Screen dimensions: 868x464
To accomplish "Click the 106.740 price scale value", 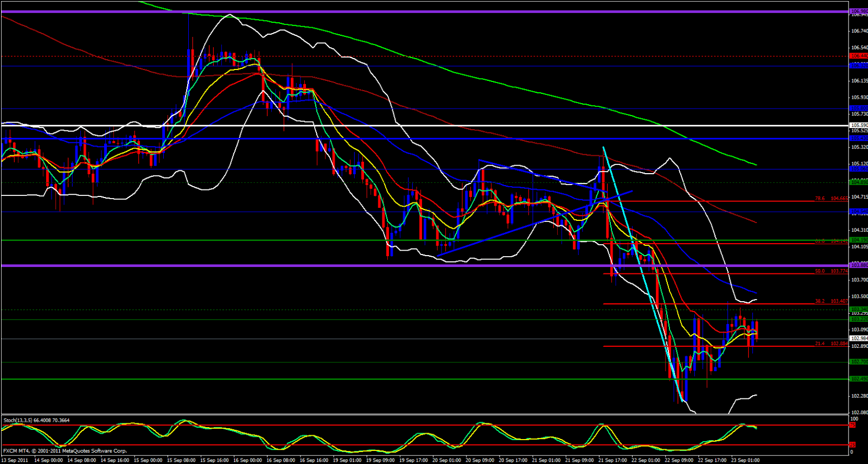I will pyautogui.click(x=859, y=31).
